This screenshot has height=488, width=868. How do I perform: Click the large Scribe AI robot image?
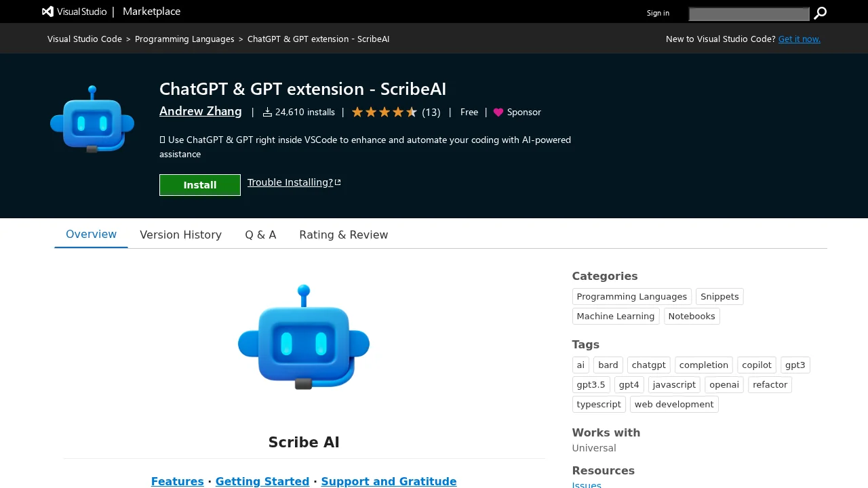304,338
